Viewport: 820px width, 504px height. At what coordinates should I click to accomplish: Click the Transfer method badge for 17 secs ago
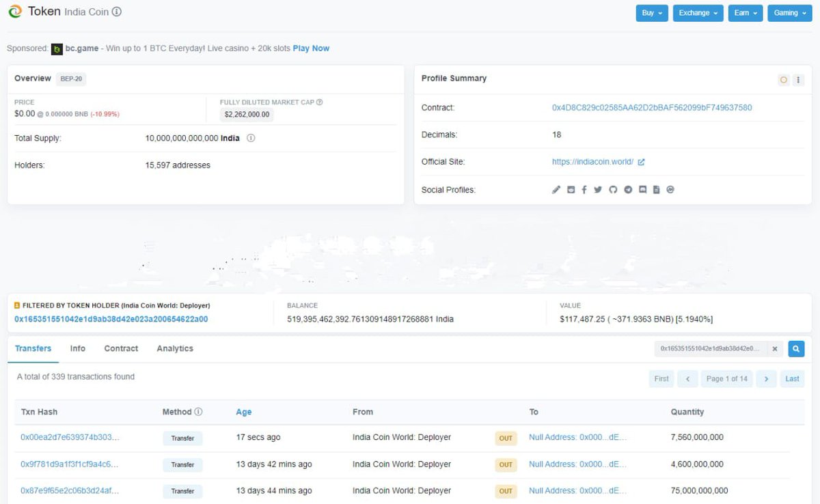pyautogui.click(x=182, y=438)
